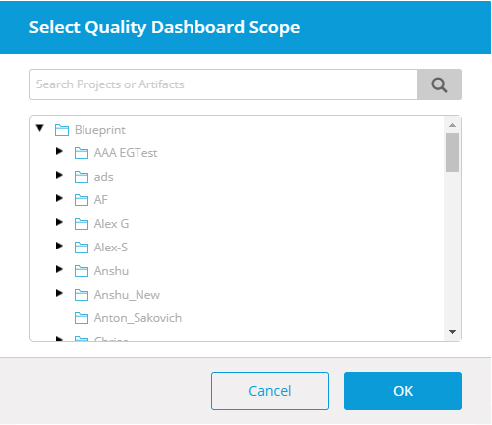Image resolution: width=492 pixels, height=425 pixels.
Task: Select the Anton_Sakovich project label
Action: (x=138, y=318)
